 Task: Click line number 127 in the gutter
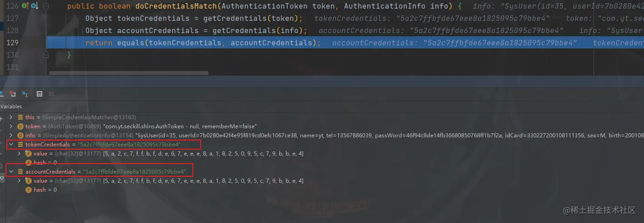(x=13, y=19)
